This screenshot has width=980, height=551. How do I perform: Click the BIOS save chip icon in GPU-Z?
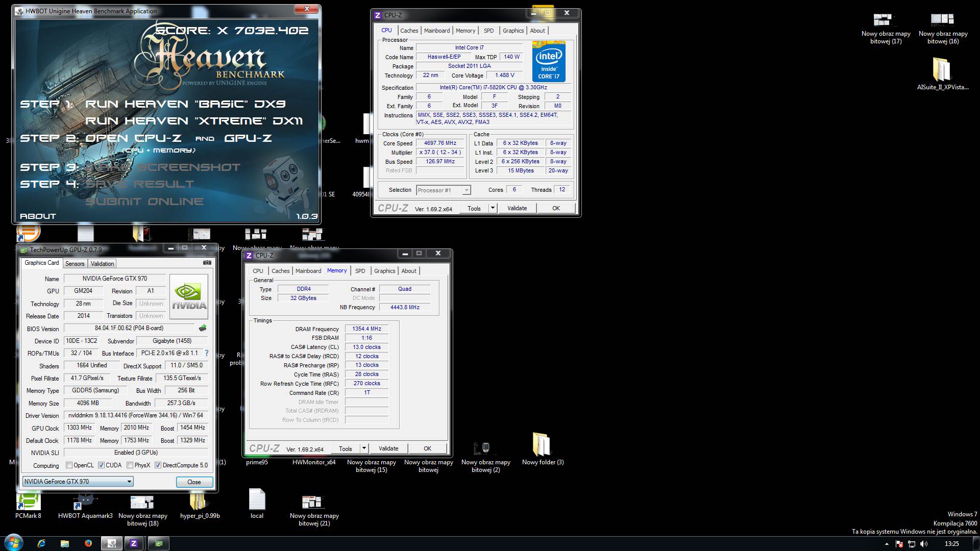click(203, 328)
